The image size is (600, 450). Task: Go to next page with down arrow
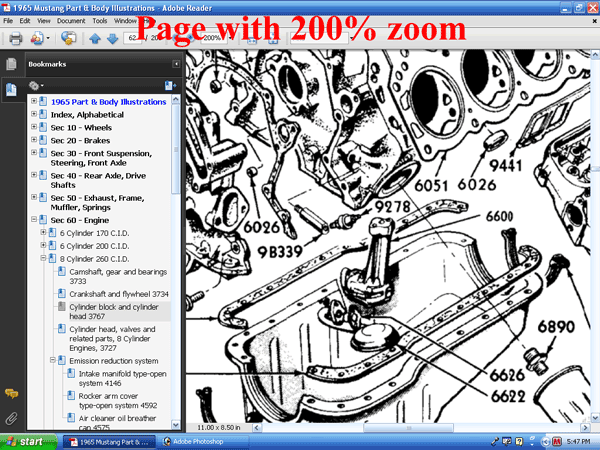[112, 39]
